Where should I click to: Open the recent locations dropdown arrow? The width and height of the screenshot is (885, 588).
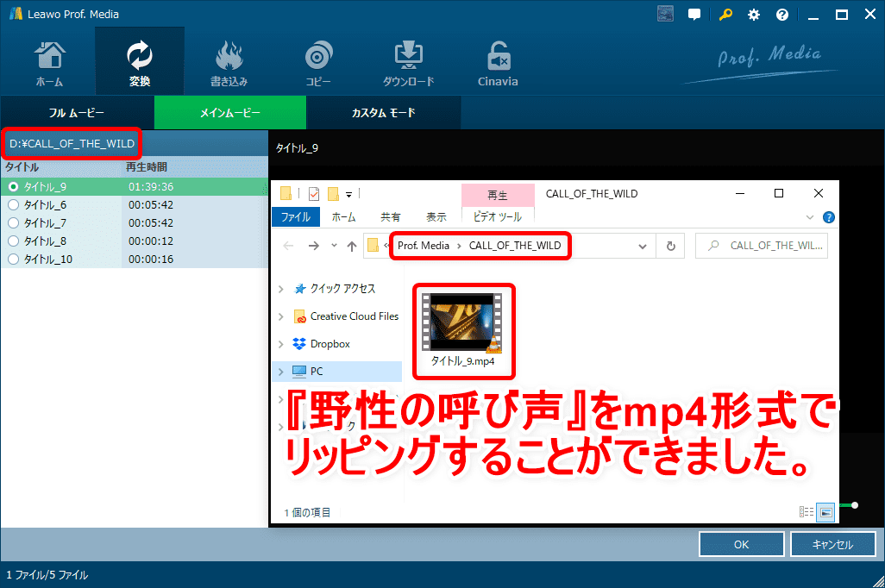[x=334, y=246]
